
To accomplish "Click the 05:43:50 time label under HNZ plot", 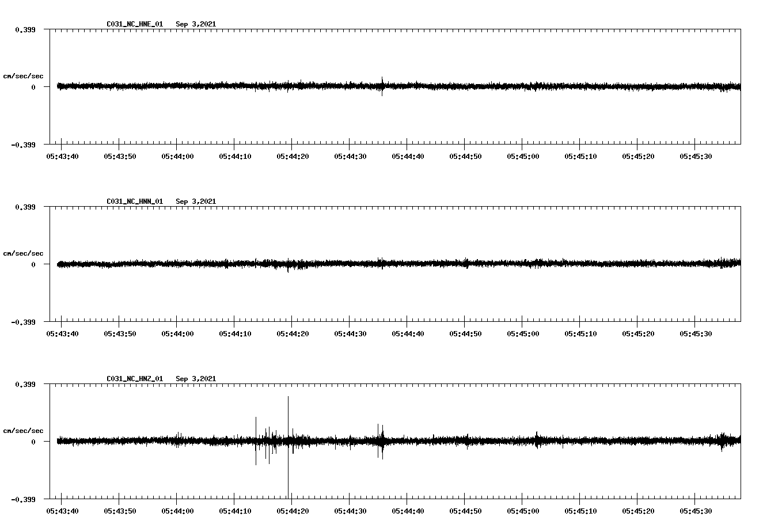I will (120, 511).
